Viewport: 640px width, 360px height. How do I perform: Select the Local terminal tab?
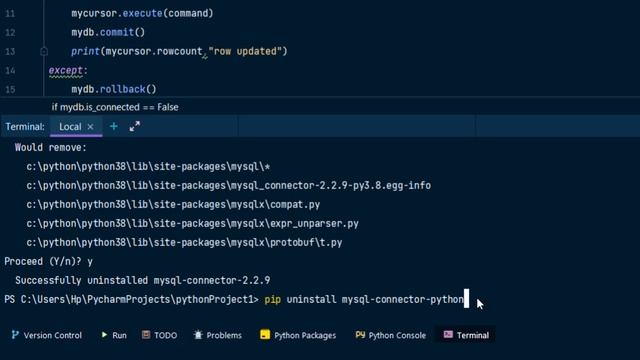coord(70,127)
